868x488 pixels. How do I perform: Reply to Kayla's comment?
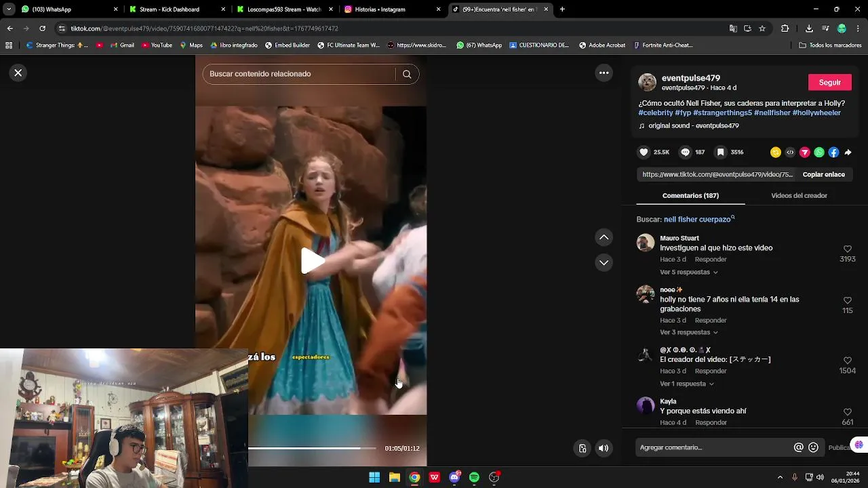coord(711,422)
